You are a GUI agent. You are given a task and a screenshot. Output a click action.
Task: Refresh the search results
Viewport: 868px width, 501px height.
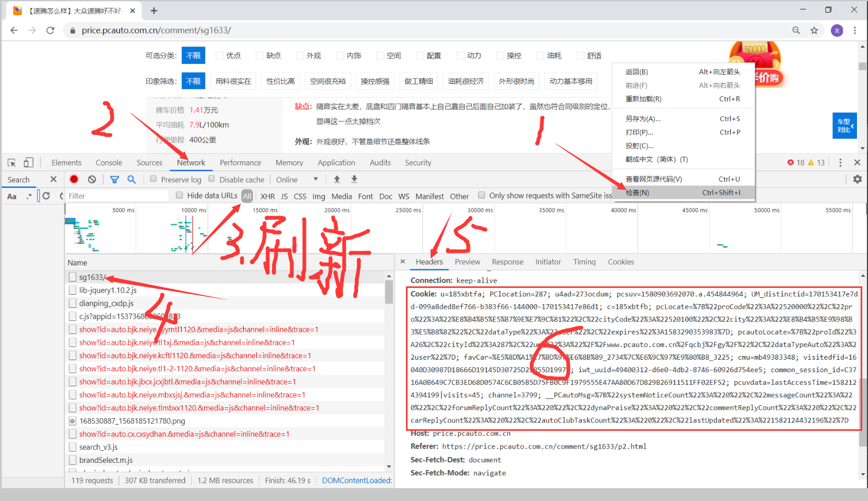(46, 196)
